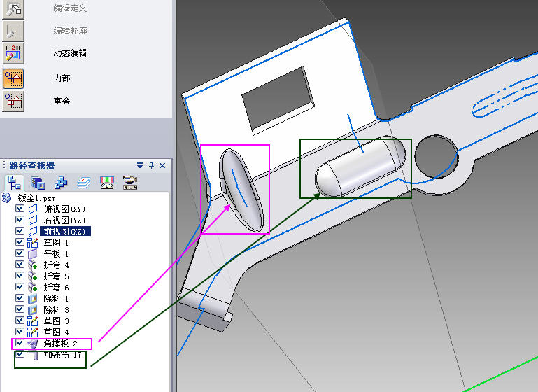Switch to the feature tree pathfinder tab

click(14, 182)
